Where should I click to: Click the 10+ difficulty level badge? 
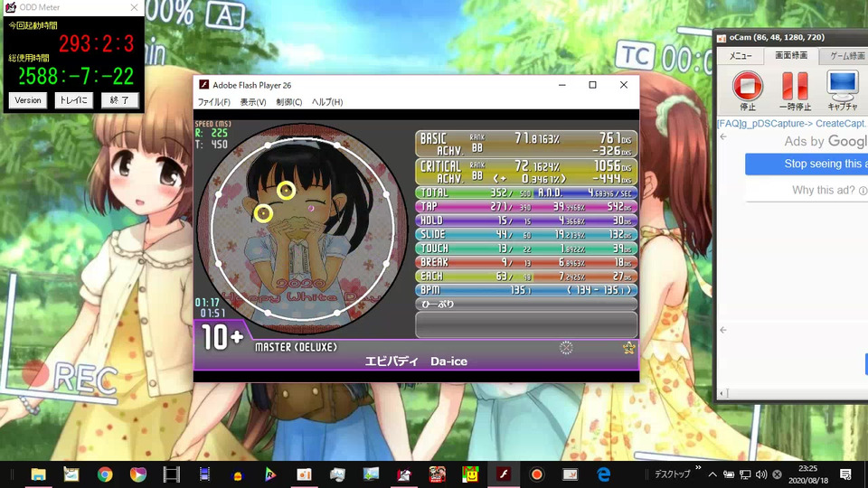pyautogui.click(x=222, y=336)
